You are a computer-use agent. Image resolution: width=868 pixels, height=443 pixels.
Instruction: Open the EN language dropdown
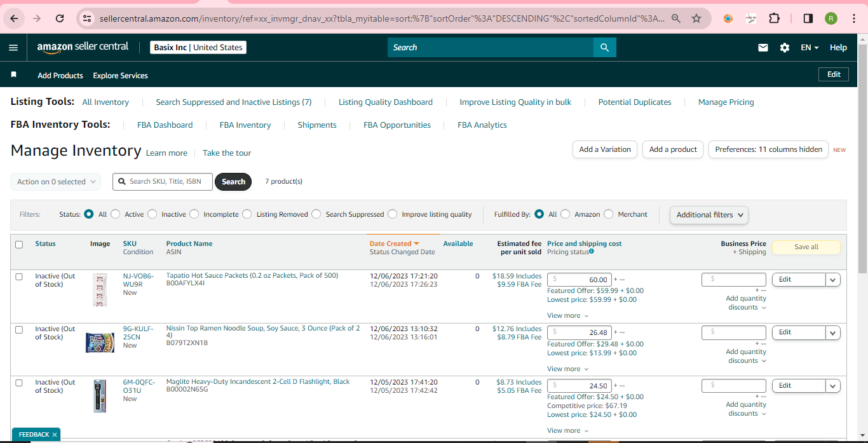810,48
